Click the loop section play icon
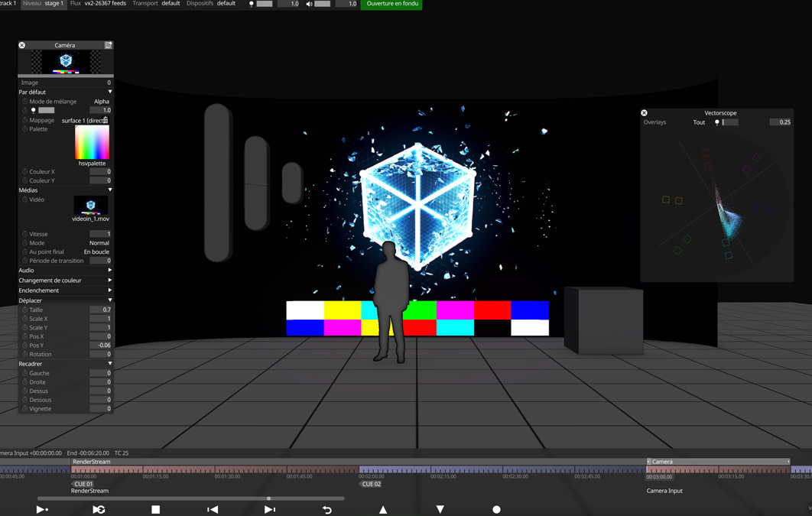The width and height of the screenshot is (812, 516). [99, 509]
